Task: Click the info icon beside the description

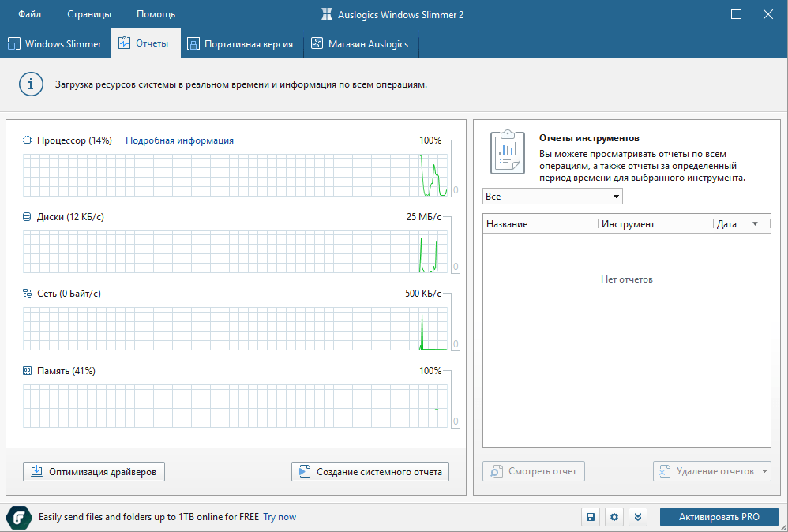Action: [31, 84]
